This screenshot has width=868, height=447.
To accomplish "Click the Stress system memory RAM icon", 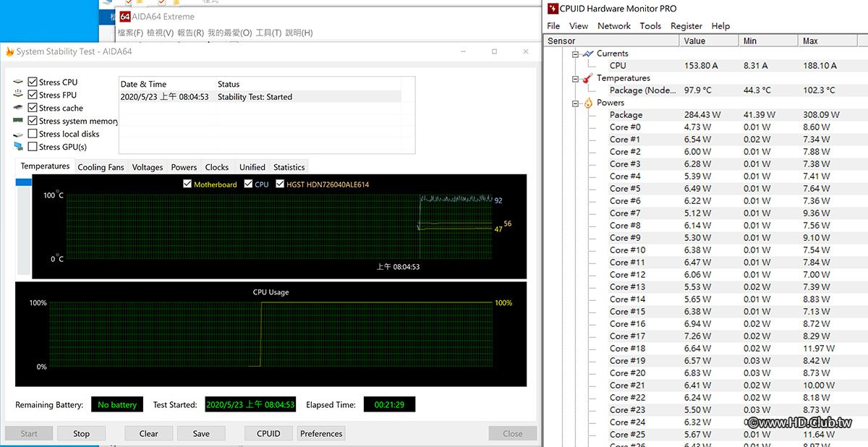I will pos(18,121).
